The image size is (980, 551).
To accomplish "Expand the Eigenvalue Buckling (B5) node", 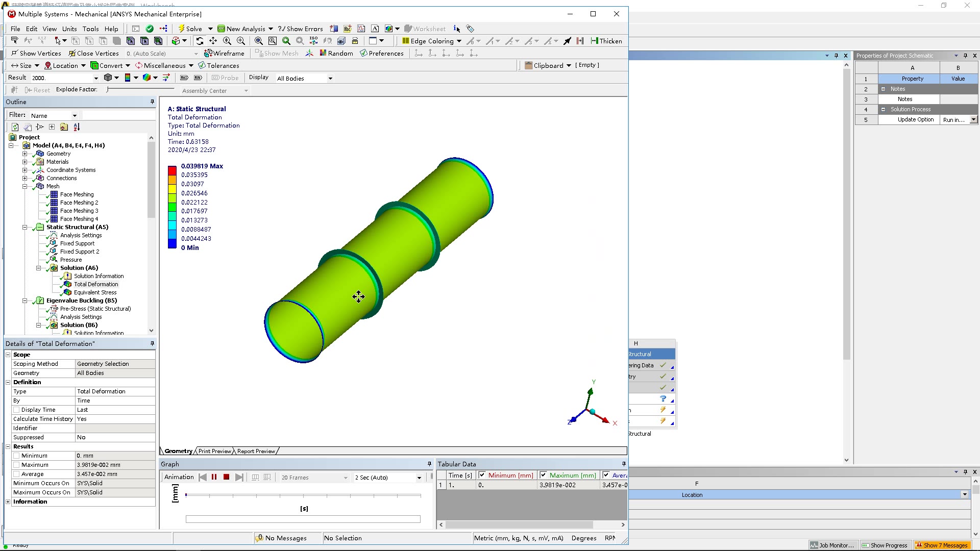I will 24,300.
